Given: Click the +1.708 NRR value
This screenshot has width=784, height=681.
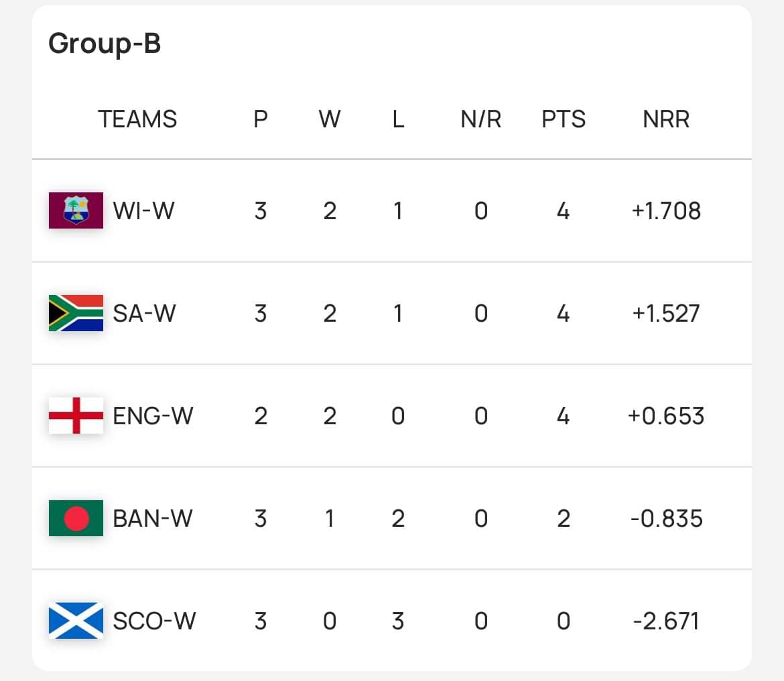Looking at the screenshot, I should (666, 210).
